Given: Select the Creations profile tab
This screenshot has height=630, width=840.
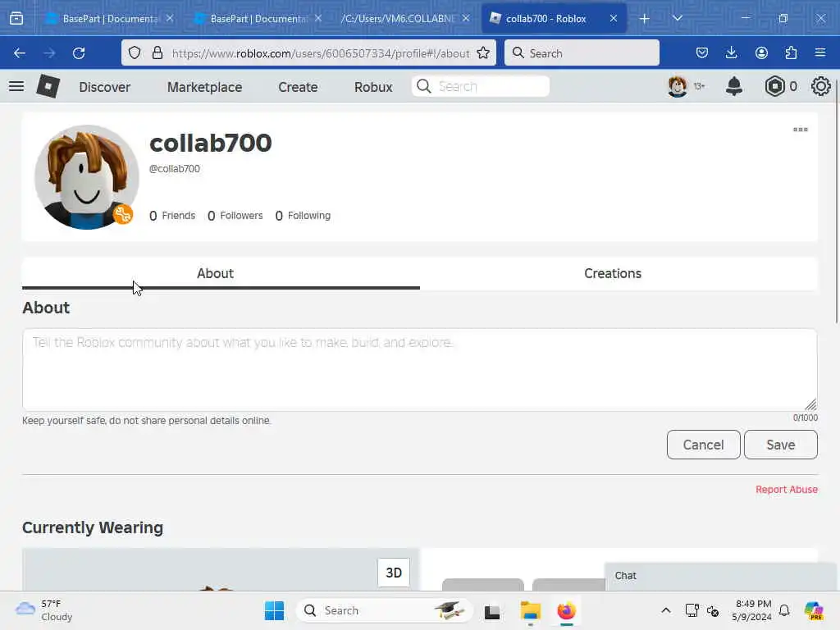Looking at the screenshot, I should click(x=619, y=274).
